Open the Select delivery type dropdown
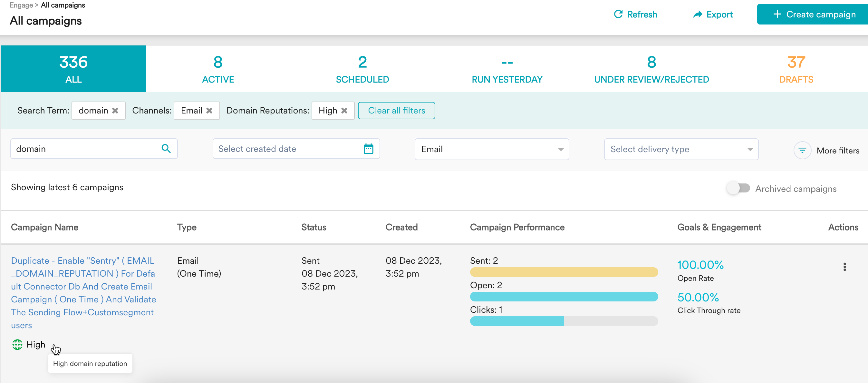Image resolution: width=868 pixels, height=383 pixels. tap(681, 149)
